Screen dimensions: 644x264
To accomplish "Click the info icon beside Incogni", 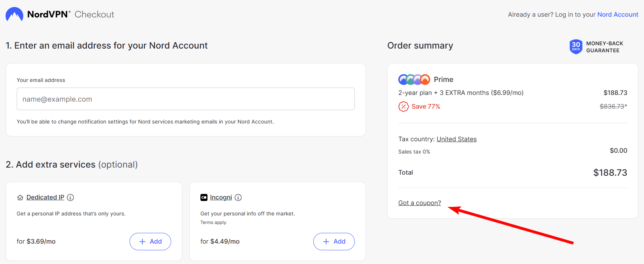I will tap(238, 197).
